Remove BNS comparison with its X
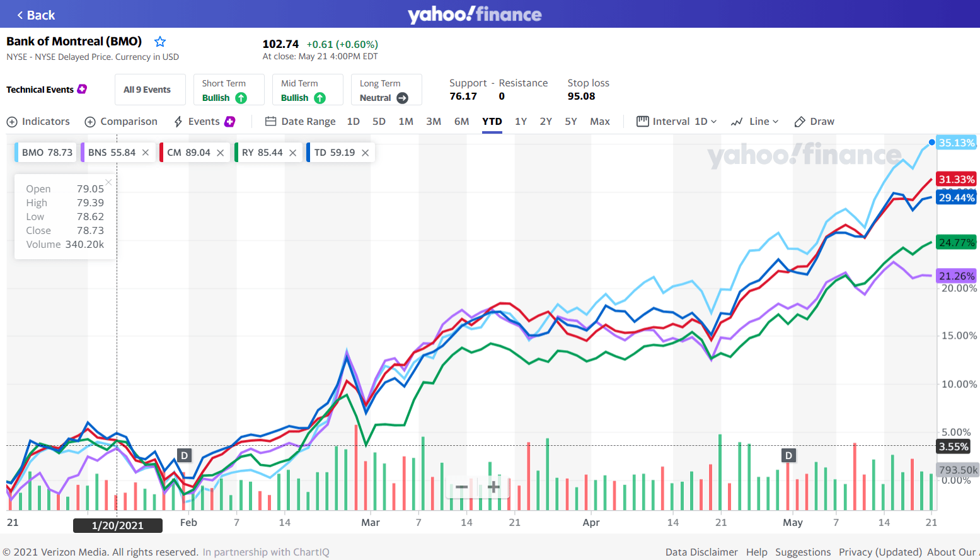 pos(146,153)
